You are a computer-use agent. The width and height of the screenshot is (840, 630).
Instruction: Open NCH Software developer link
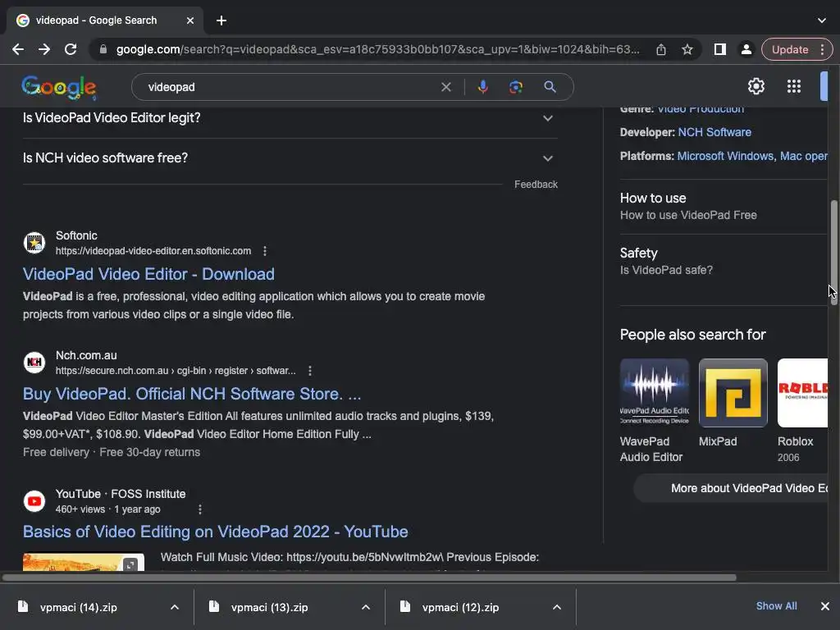point(714,132)
